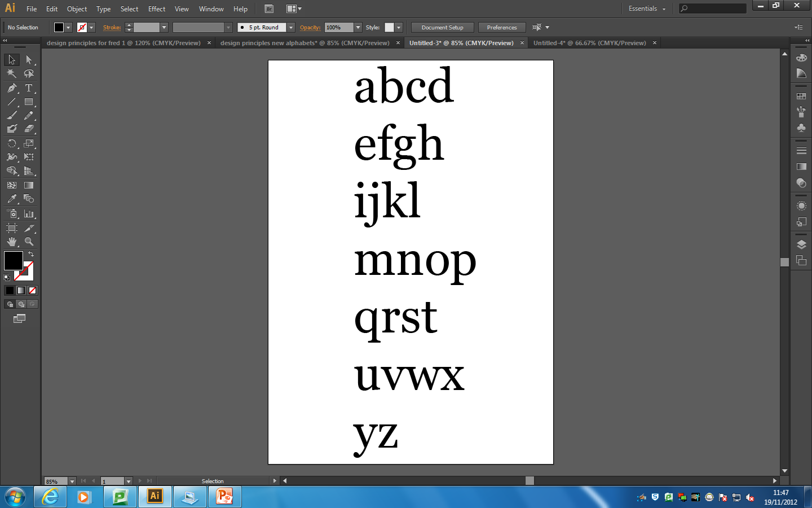Open the Essentials workspace switcher

click(647, 8)
